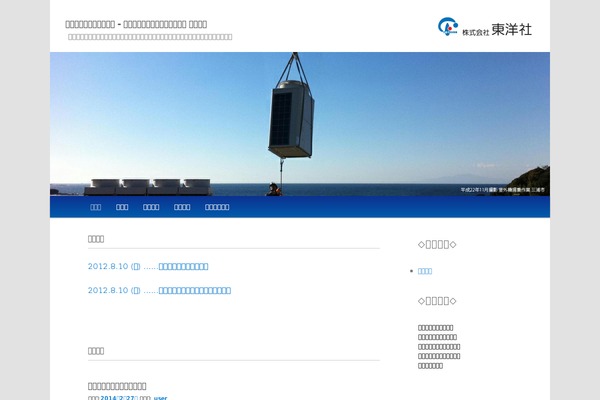Visit the 'user' author link

(x=160, y=398)
